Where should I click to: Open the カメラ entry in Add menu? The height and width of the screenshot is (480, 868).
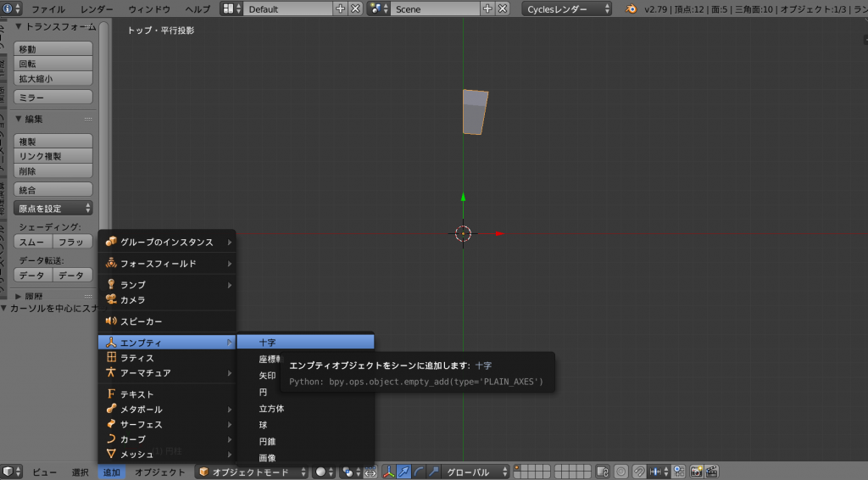[x=132, y=300]
